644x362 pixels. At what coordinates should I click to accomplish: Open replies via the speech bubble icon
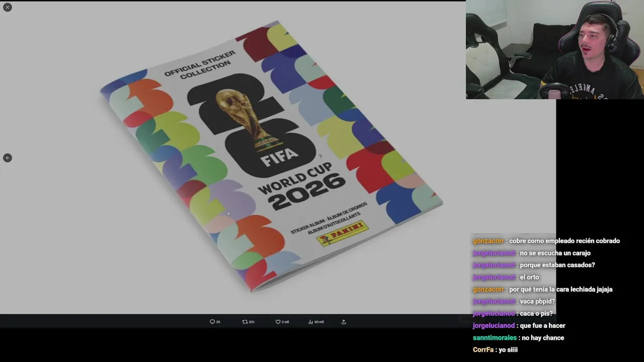tap(212, 322)
